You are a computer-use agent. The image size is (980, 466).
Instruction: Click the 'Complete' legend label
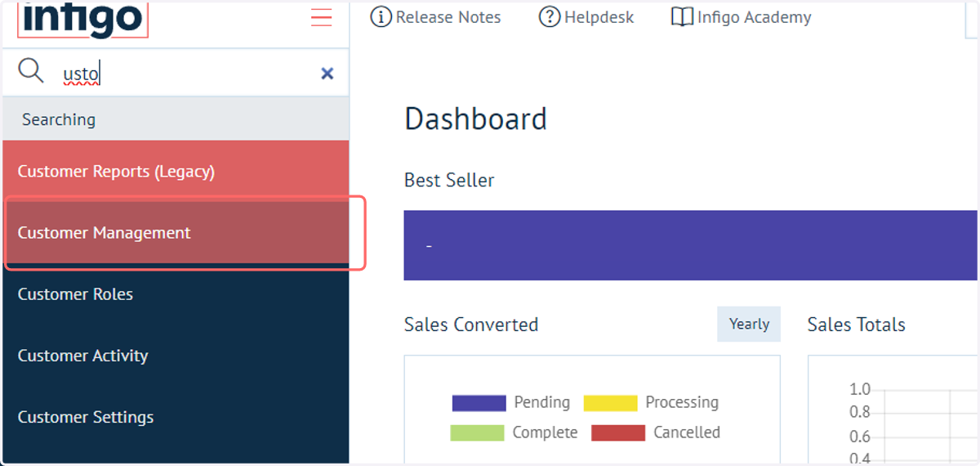pyautogui.click(x=545, y=432)
